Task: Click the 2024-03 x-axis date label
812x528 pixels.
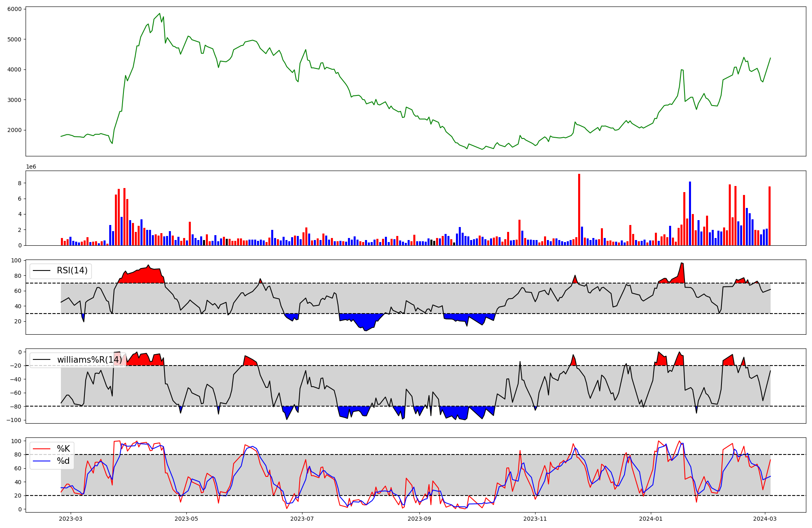Action: coord(765,519)
